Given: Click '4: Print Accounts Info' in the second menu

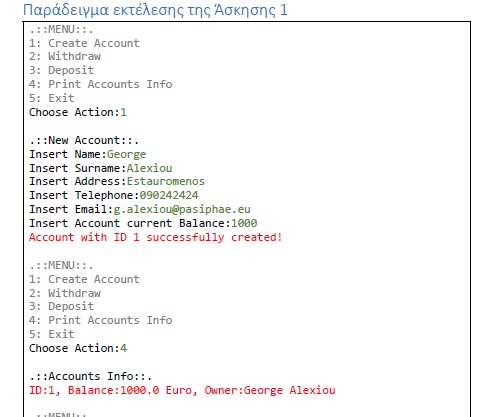Looking at the screenshot, I should (x=101, y=320).
